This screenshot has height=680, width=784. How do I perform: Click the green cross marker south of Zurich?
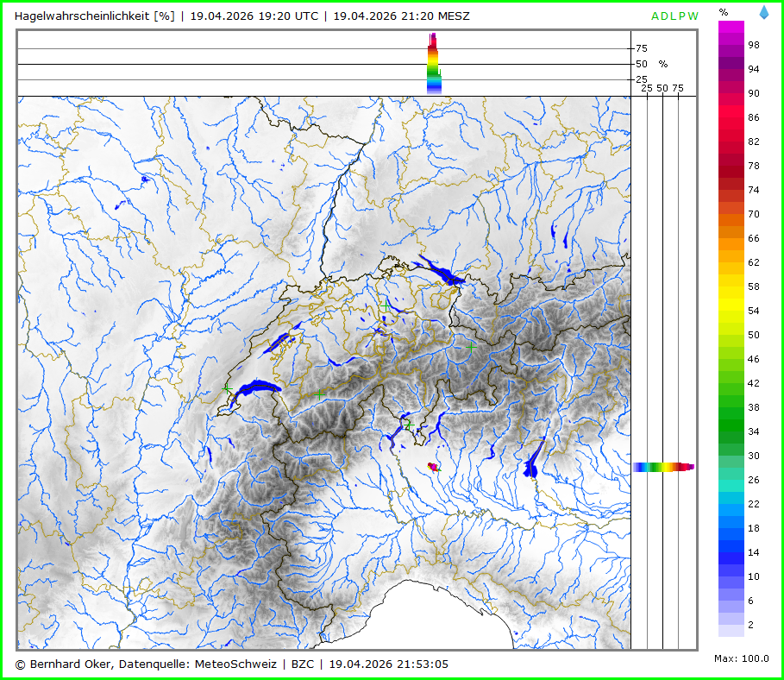click(385, 305)
